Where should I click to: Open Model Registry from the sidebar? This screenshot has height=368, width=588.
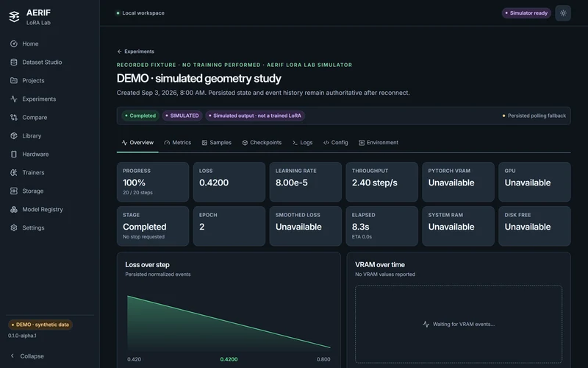coord(49,210)
